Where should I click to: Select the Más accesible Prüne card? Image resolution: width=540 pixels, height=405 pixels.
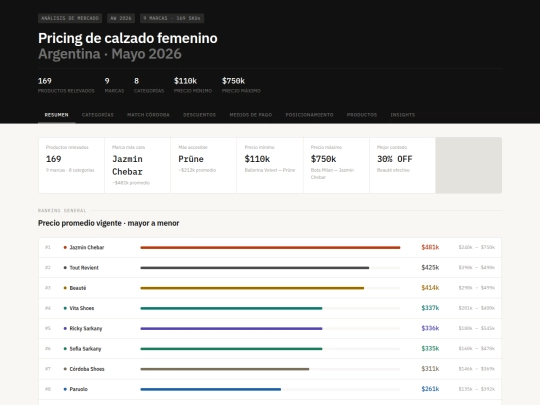coord(204,165)
